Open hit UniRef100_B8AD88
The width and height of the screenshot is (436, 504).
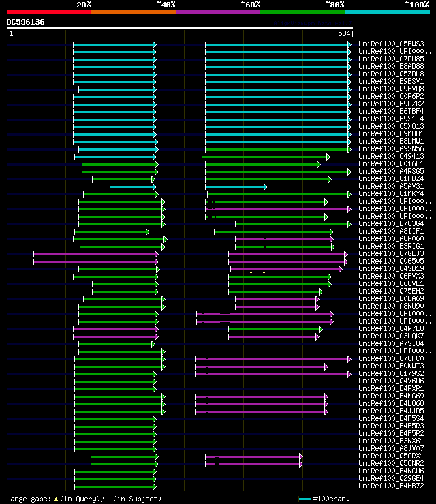pos(391,66)
